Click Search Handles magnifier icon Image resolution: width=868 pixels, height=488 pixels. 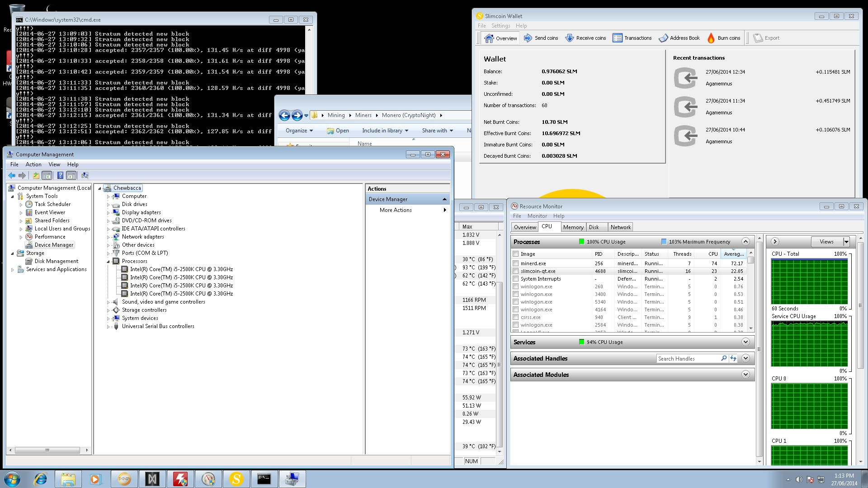pyautogui.click(x=724, y=358)
